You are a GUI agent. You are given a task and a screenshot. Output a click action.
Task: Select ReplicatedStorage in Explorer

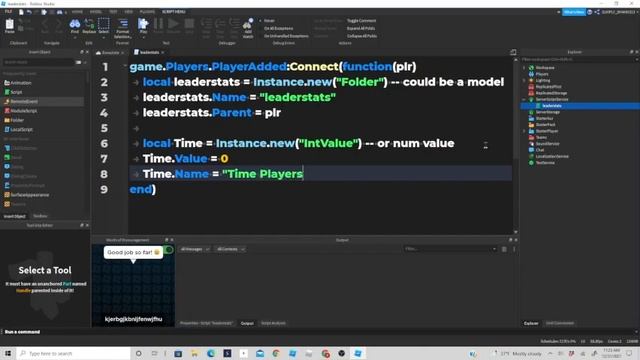pos(551,93)
